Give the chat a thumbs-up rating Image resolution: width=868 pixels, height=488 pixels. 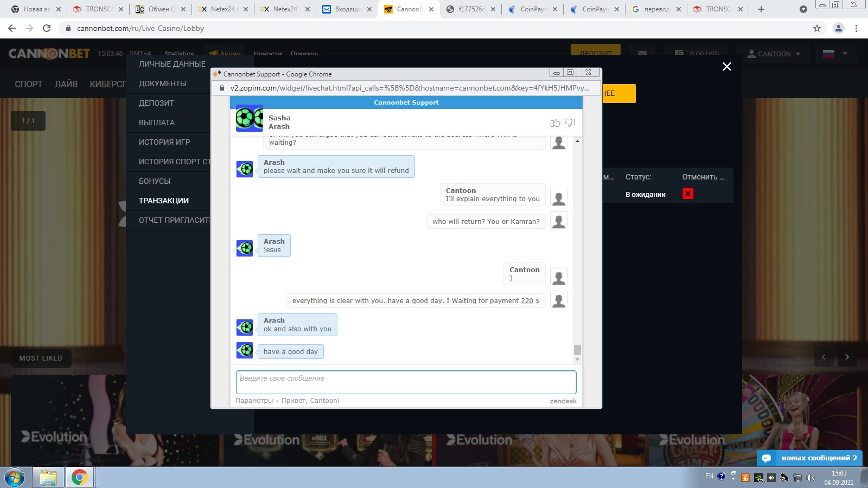tap(555, 123)
